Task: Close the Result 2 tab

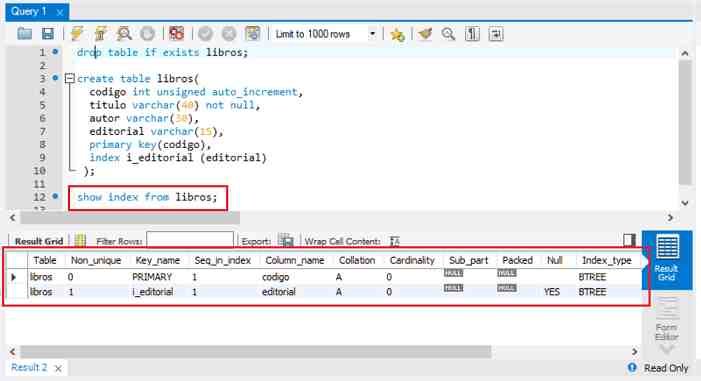Action: coord(58,368)
